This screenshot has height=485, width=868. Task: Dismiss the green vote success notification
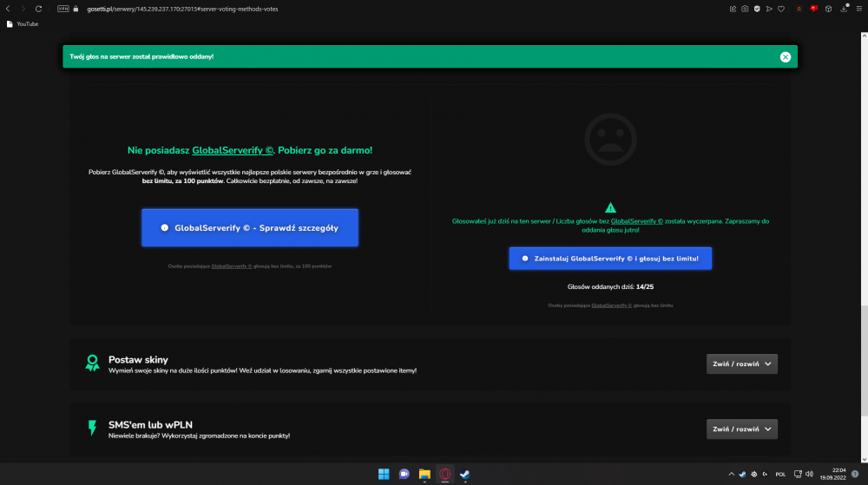(785, 57)
